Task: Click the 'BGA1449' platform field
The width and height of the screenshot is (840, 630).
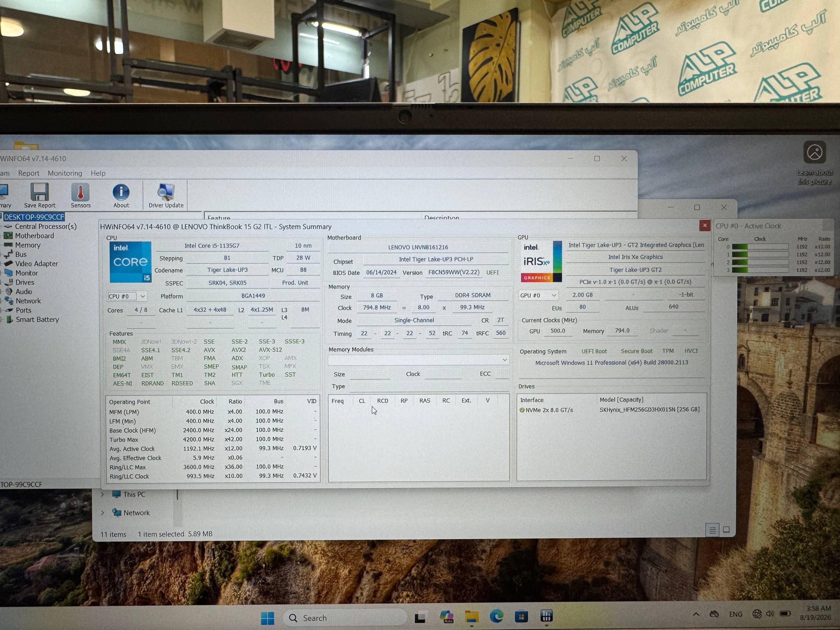Action: pos(253,296)
